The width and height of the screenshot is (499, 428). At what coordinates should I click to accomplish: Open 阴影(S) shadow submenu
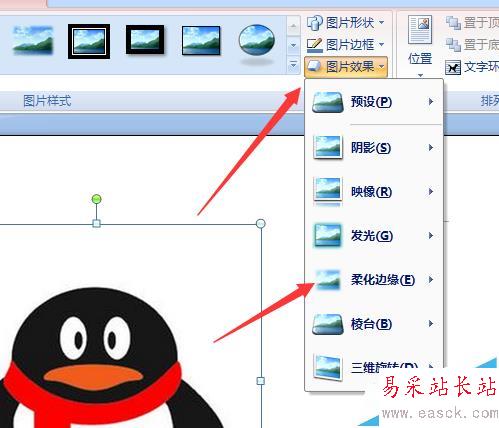pos(374,147)
